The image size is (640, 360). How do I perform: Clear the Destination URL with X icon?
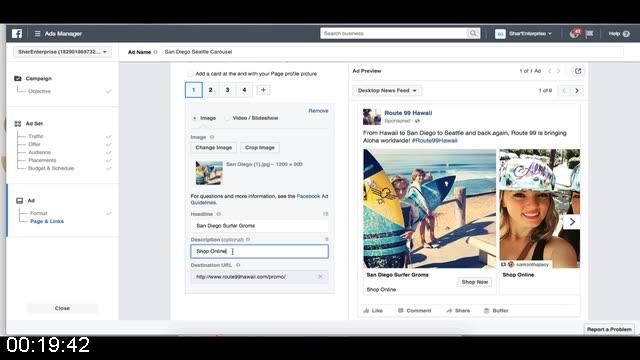coord(320,276)
